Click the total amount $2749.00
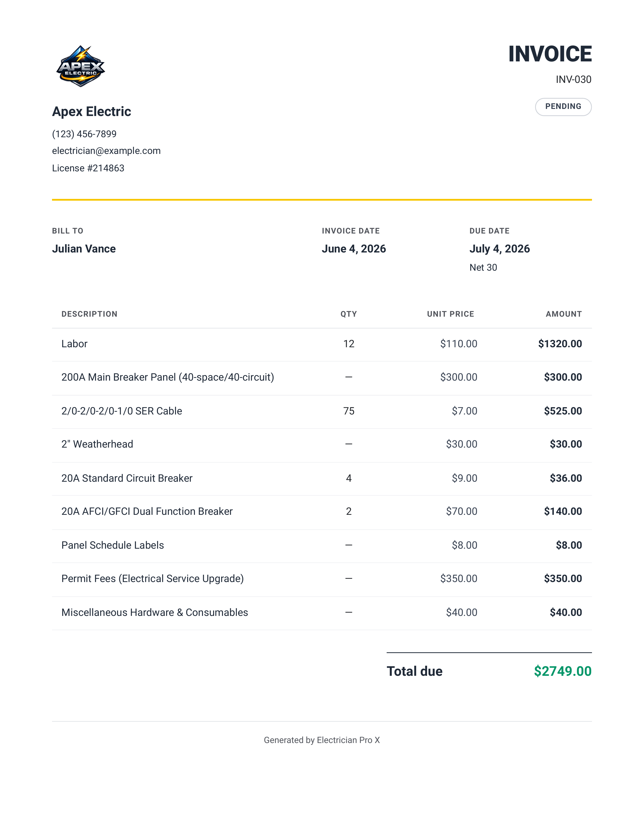This screenshot has height=834, width=644. click(563, 671)
